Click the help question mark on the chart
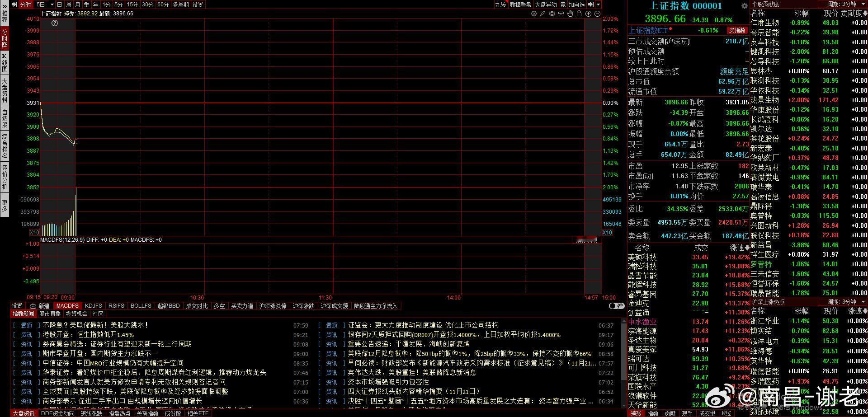Screen dimensions: 868x417 (55, 23)
